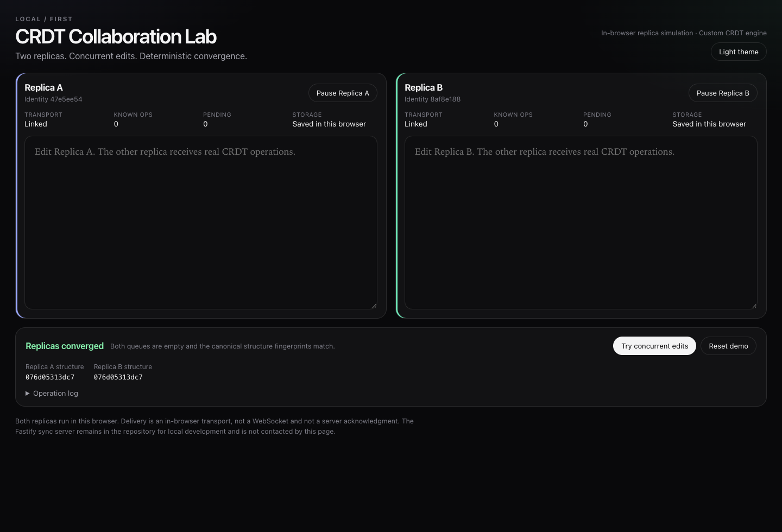782x532 pixels.
Task: Reset the demo
Action: tap(728, 346)
